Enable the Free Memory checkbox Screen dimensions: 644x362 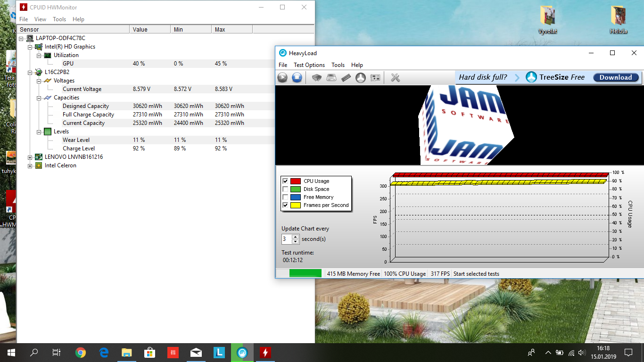(285, 197)
